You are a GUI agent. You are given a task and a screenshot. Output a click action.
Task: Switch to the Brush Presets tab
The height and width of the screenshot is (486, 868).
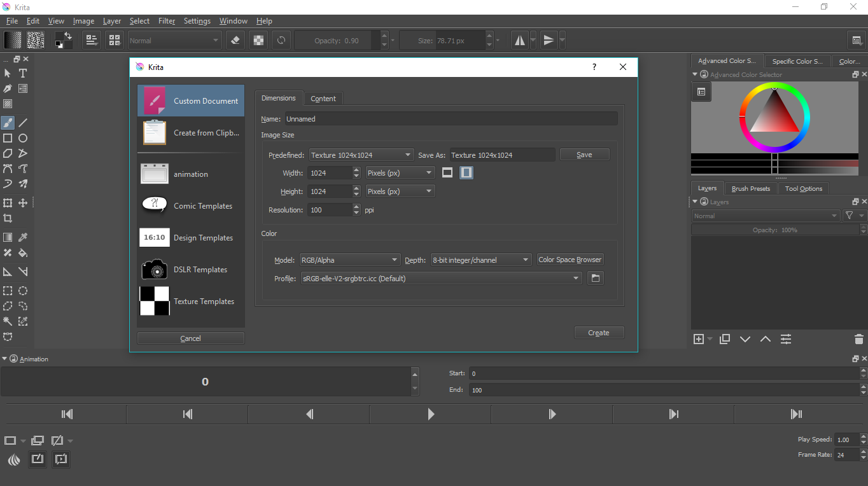tap(751, 188)
